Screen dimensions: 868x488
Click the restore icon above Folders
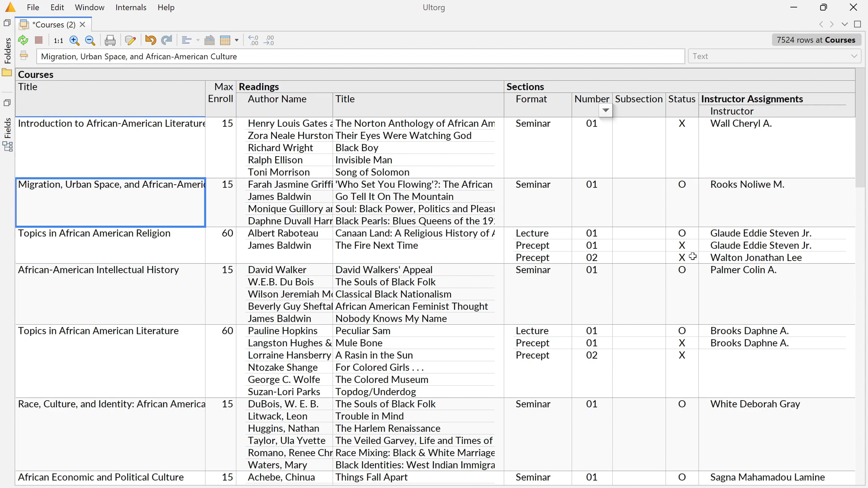(7, 23)
